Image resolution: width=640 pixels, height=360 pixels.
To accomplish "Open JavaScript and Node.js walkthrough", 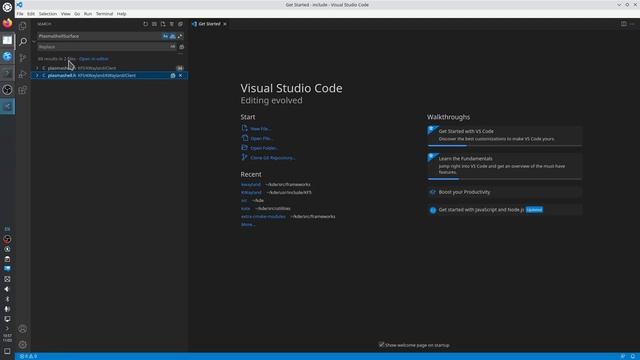I will coord(504,210).
